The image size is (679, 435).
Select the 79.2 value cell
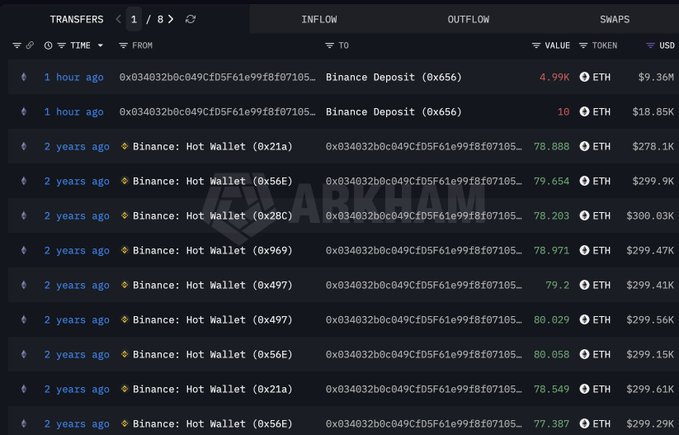click(557, 285)
